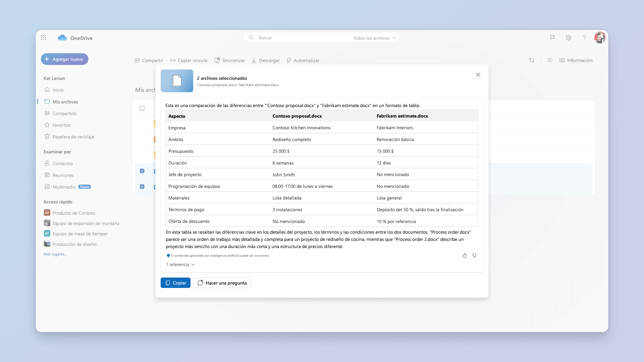Open the Información details pane

(x=576, y=60)
